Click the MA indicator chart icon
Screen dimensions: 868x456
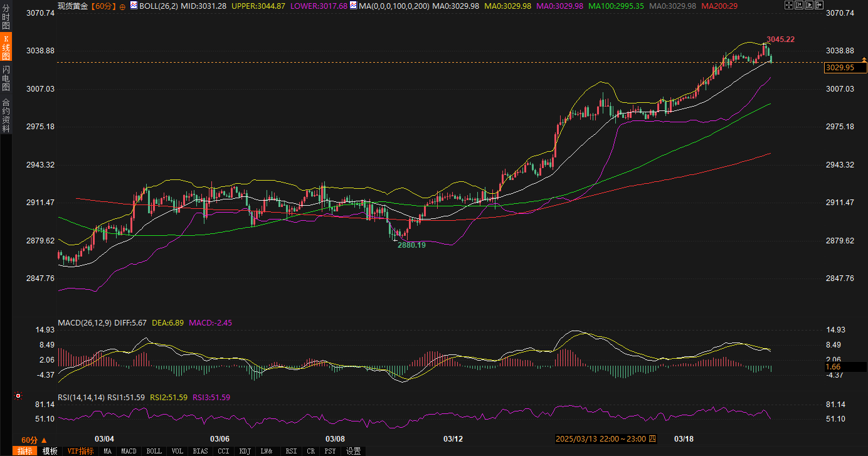pyautogui.click(x=354, y=5)
